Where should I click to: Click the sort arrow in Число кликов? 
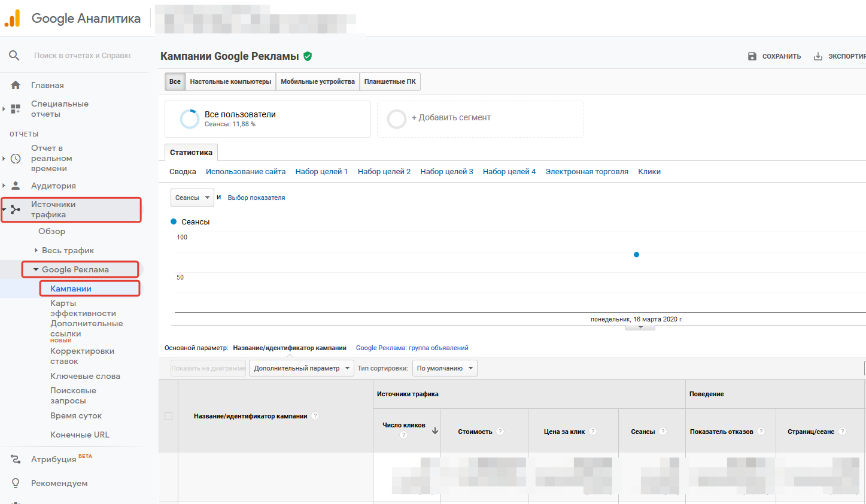coord(435,431)
